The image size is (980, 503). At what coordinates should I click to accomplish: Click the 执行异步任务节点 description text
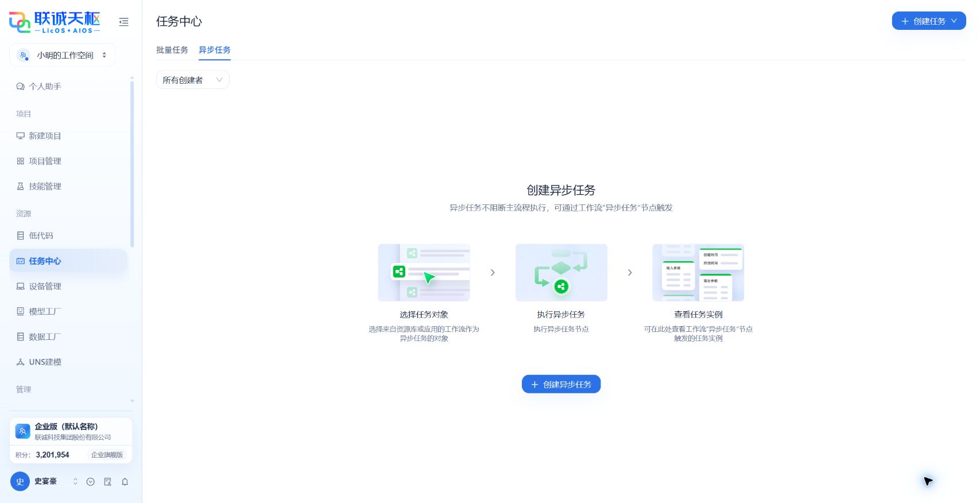[561, 329]
